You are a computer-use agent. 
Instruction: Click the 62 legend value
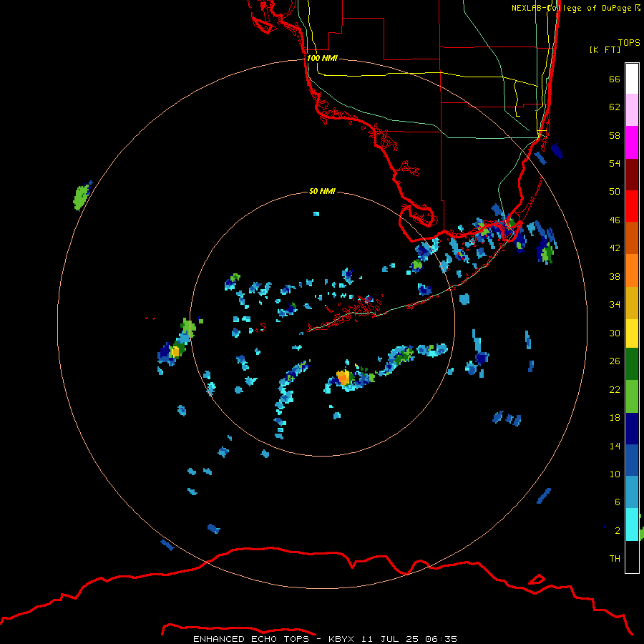pos(615,107)
